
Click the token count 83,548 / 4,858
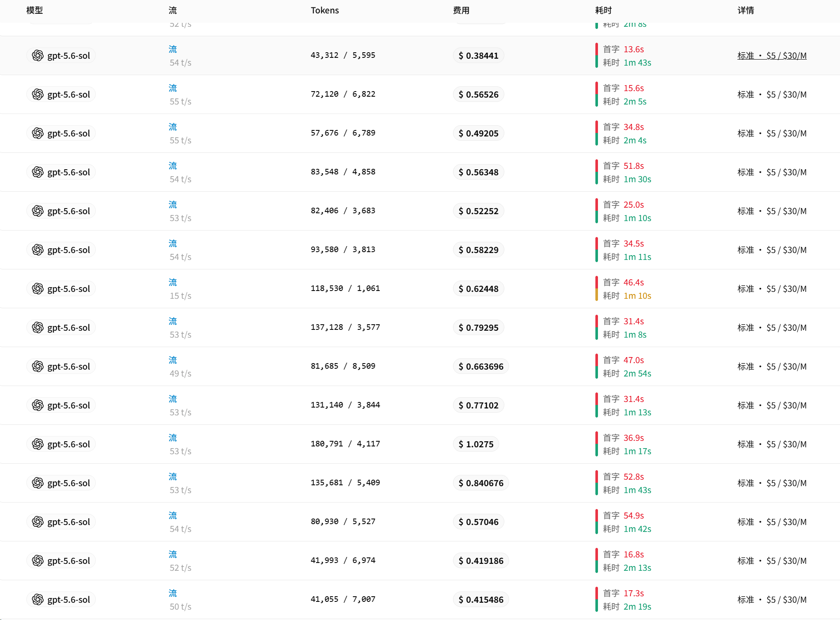pos(343,172)
